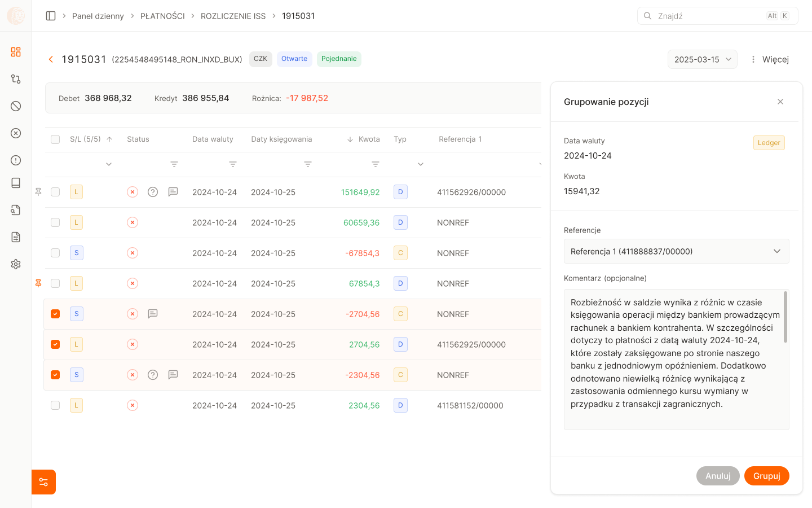The image size is (812, 508).
Task: Toggle the sidebar panel icon
Action: [51, 16]
